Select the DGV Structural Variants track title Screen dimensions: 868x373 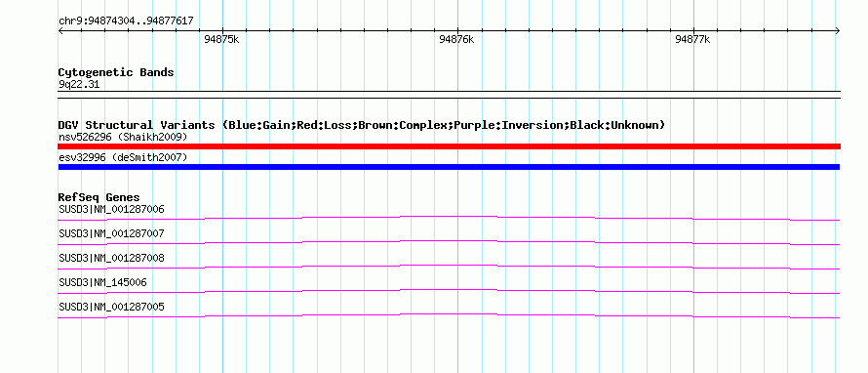(x=362, y=125)
